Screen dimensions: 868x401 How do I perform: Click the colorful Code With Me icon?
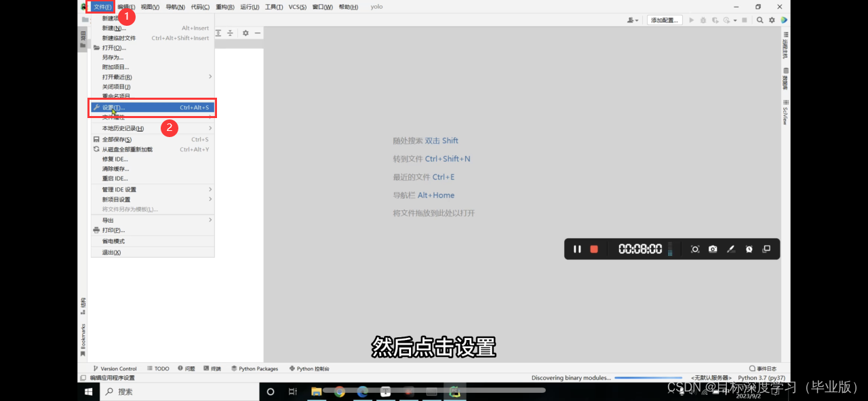(x=784, y=20)
